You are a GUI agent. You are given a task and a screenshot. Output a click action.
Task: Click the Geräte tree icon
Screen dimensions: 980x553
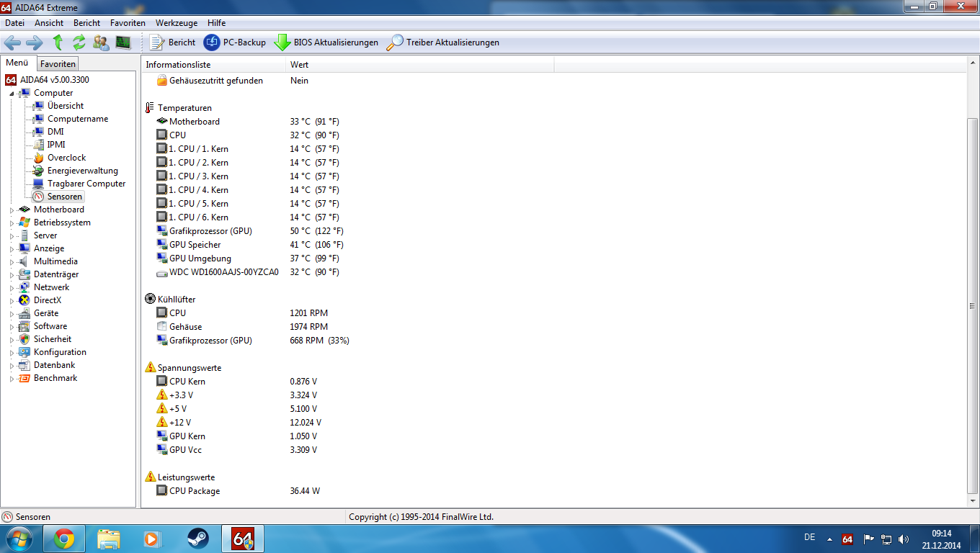coord(24,313)
